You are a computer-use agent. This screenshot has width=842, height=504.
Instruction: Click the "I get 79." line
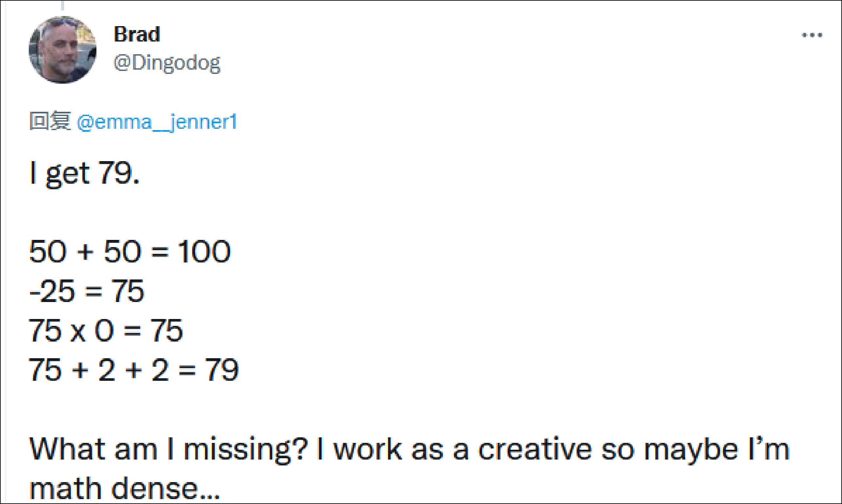(x=84, y=174)
